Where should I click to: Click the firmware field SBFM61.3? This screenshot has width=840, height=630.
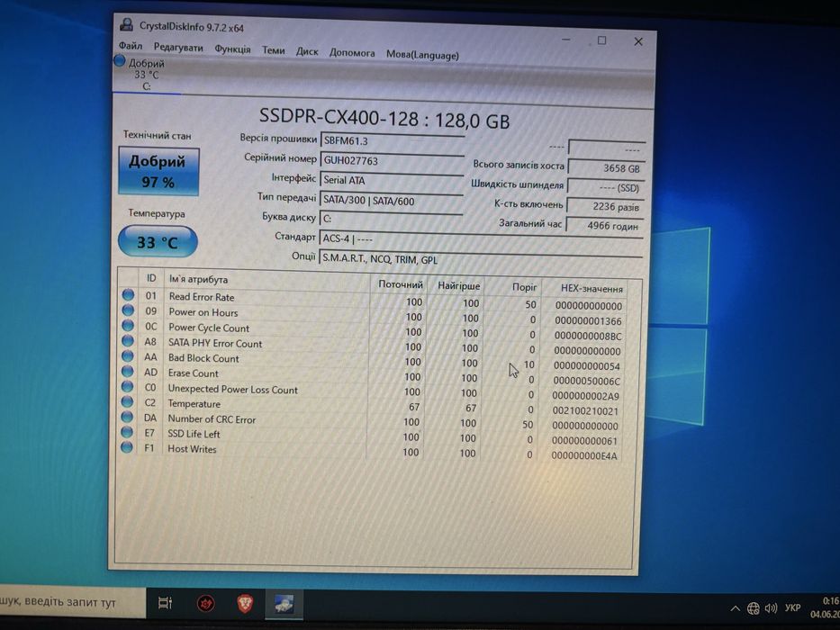[393, 141]
